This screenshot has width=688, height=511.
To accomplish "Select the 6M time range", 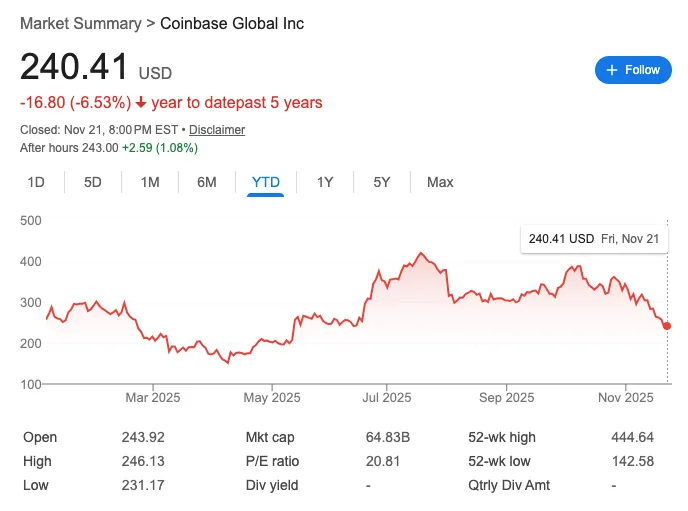I will pyautogui.click(x=207, y=182).
